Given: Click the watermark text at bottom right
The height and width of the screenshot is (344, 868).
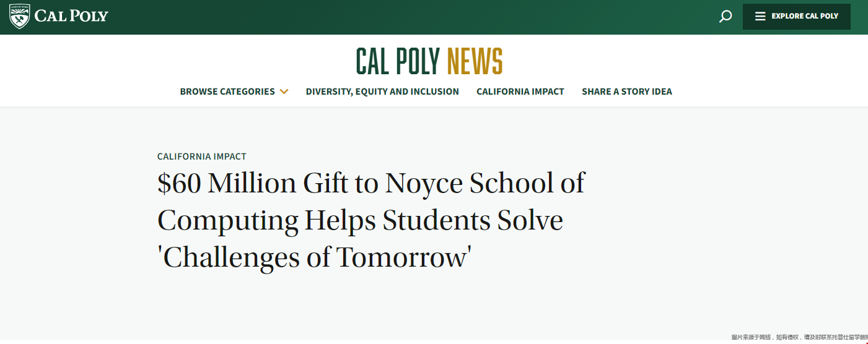Looking at the screenshot, I should 799,337.
